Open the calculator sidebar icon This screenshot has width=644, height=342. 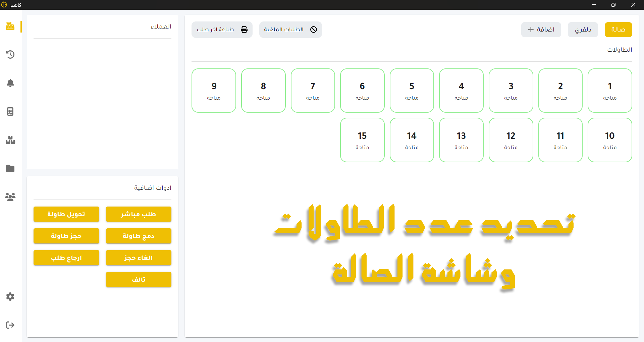tap(10, 111)
